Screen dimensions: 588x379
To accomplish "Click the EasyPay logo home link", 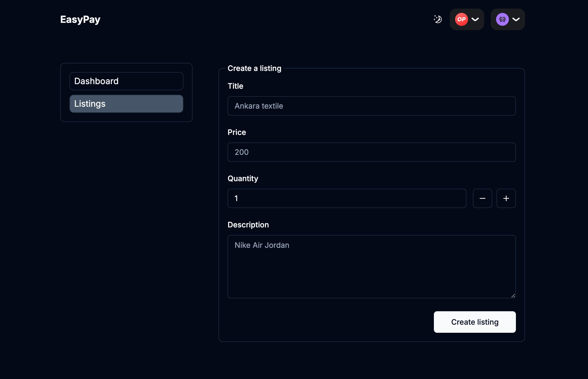I will click(x=80, y=19).
